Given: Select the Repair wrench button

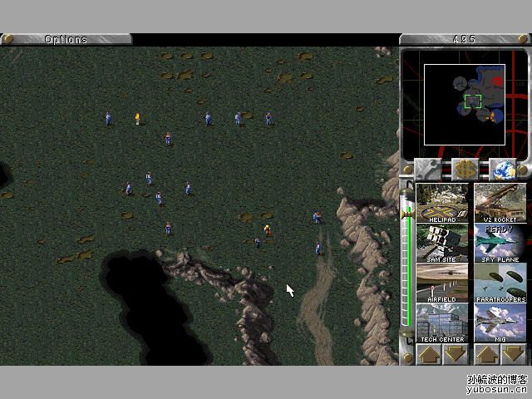Looking at the screenshot, I should [x=427, y=169].
